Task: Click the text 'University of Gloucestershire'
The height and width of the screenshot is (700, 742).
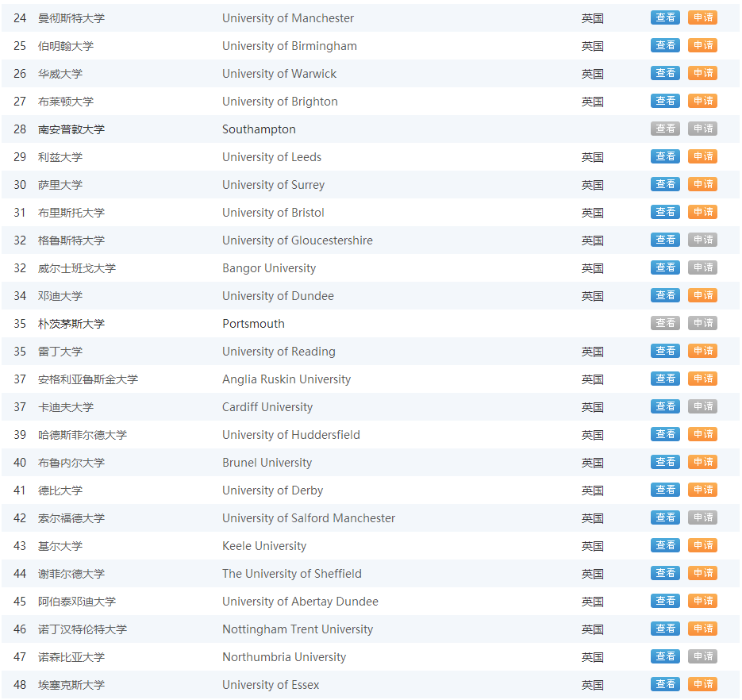Action: (297, 240)
